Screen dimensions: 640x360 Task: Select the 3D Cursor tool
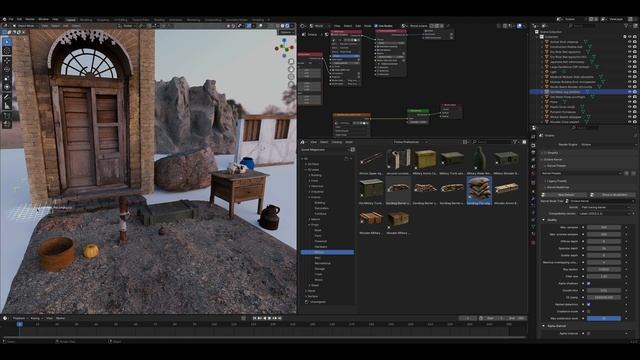[7, 51]
